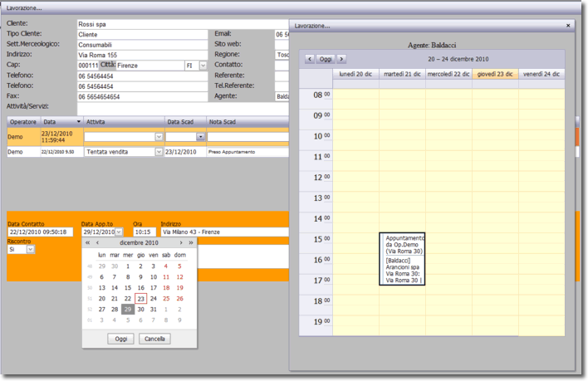Image resolution: width=588 pixels, height=381 pixels.
Task: Click Fax field 06 5654654654
Action: pos(143,96)
